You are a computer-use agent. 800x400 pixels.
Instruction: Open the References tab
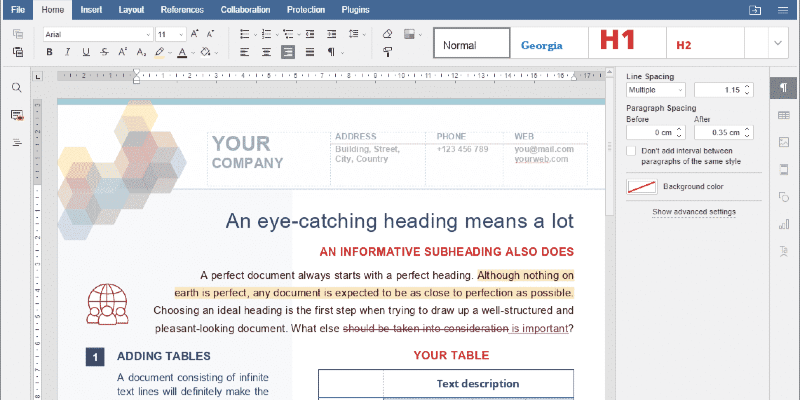coord(182,9)
